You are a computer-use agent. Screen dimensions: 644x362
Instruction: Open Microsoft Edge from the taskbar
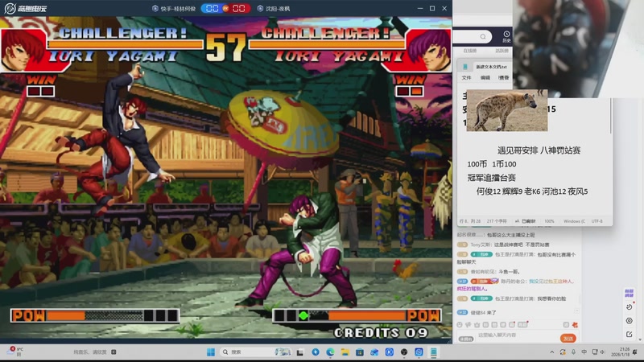[x=330, y=352]
